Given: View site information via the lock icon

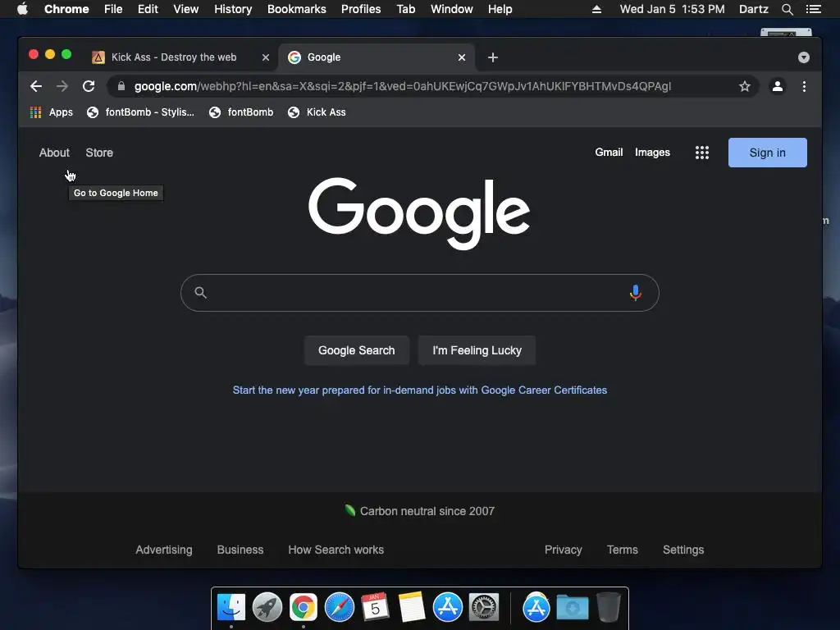Looking at the screenshot, I should [x=121, y=86].
